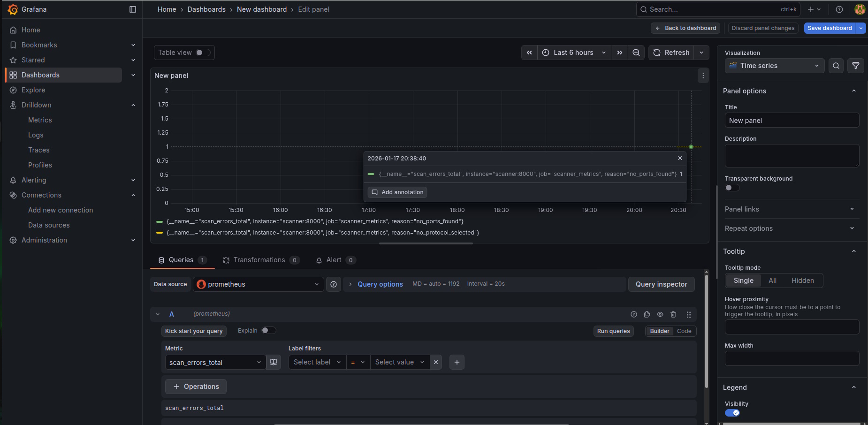Image resolution: width=868 pixels, height=425 pixels.
Task: Click the Explore compass icon in sidebar
Action: [x=13, y=90]
